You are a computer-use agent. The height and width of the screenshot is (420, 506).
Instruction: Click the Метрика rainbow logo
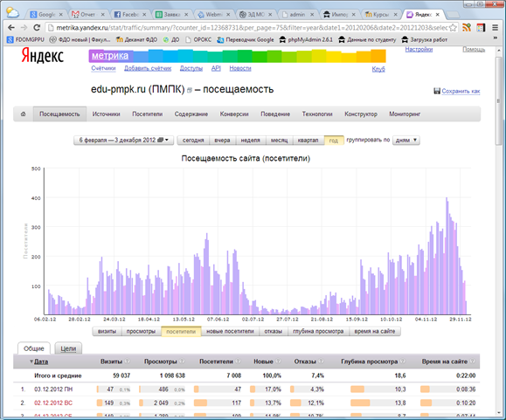(237, 56)
